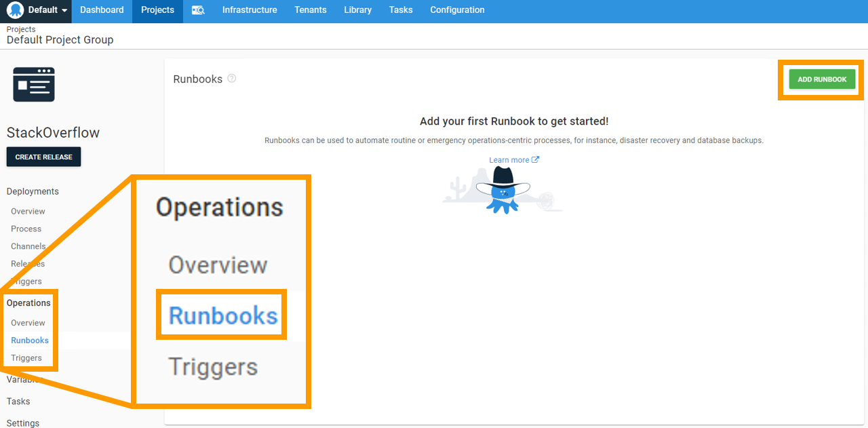The image size is (868, 428).
Task: Open the Infrastructure section
Action: [249, 10]
